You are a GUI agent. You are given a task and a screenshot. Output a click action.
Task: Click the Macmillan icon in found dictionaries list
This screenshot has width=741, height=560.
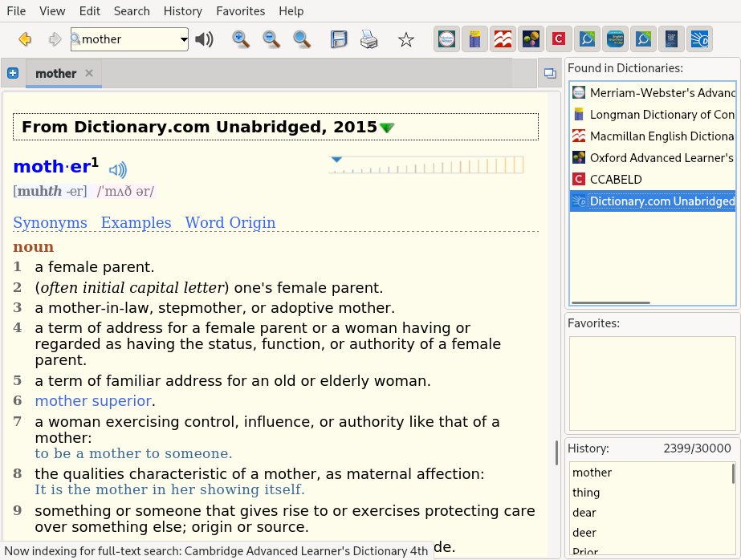[579, 136]
